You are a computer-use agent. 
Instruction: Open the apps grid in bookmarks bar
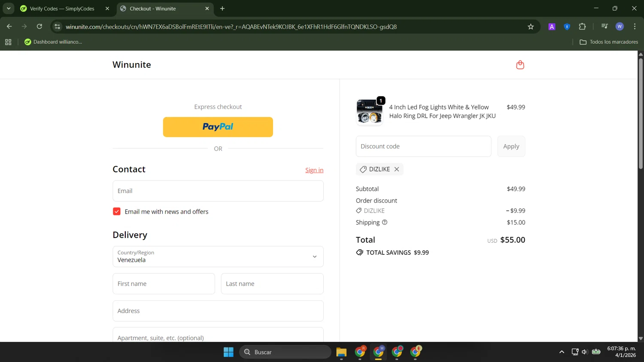point(8,42)
